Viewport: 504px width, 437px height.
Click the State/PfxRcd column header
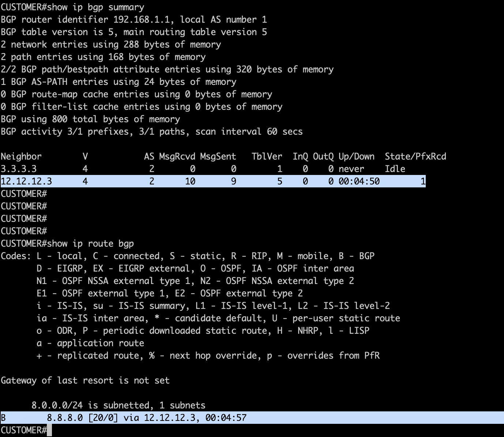click(415, 157)
